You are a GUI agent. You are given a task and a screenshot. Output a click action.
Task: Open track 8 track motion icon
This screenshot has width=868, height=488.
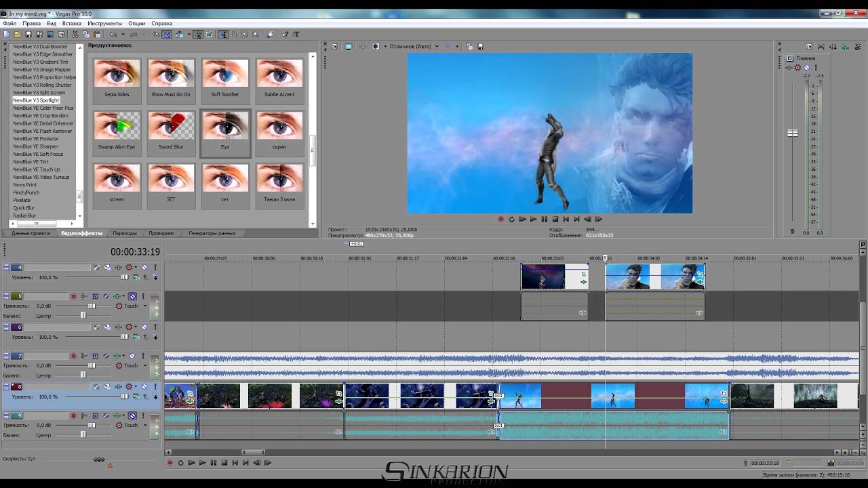(x=107, y=386)
